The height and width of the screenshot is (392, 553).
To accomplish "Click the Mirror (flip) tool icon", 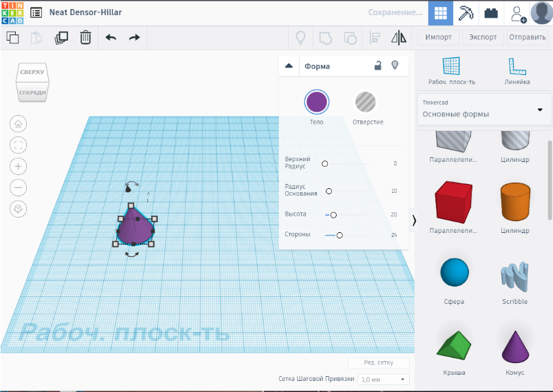I will [x=399, y=37].
